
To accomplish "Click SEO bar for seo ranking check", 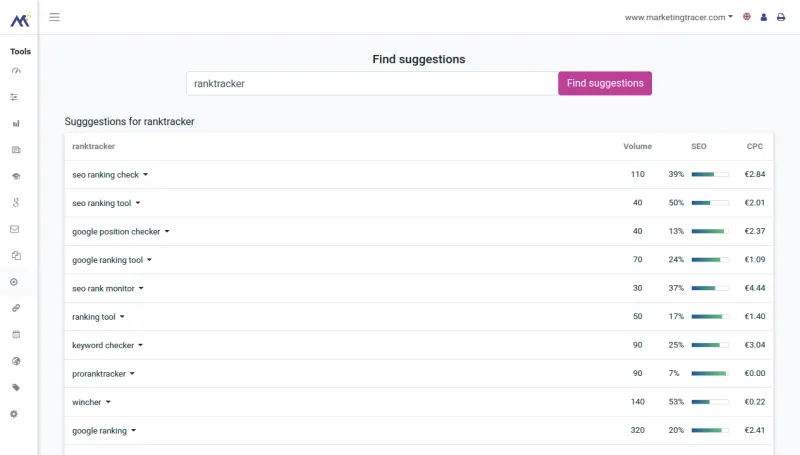I will click(710, 174).
